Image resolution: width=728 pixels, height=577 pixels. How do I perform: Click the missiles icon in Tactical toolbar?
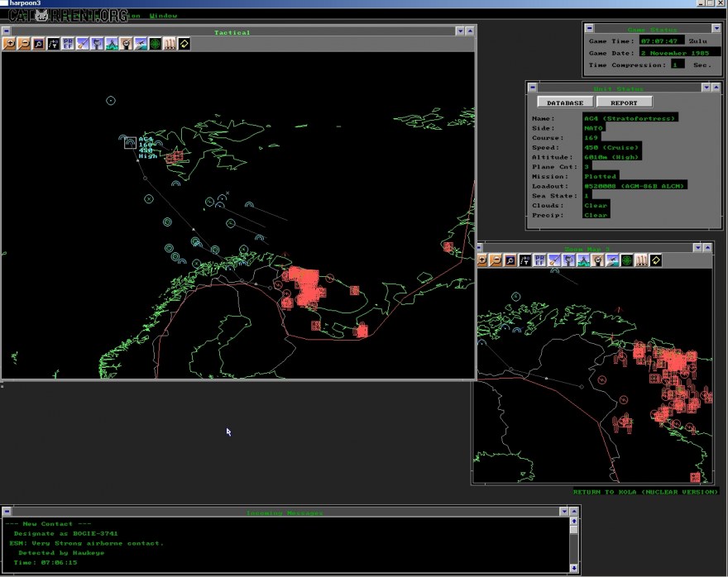170,44
